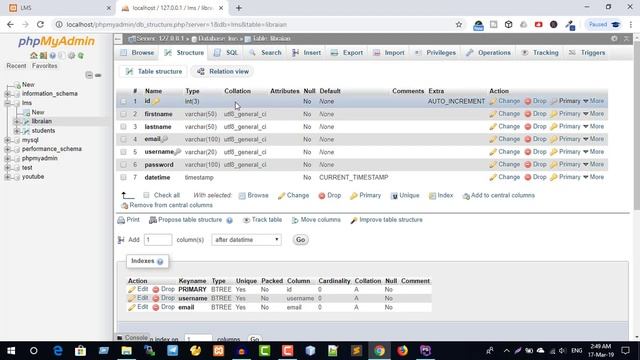Open the 'after datetime' position dropdown
The image size is (640, 360).
point(246,240)
